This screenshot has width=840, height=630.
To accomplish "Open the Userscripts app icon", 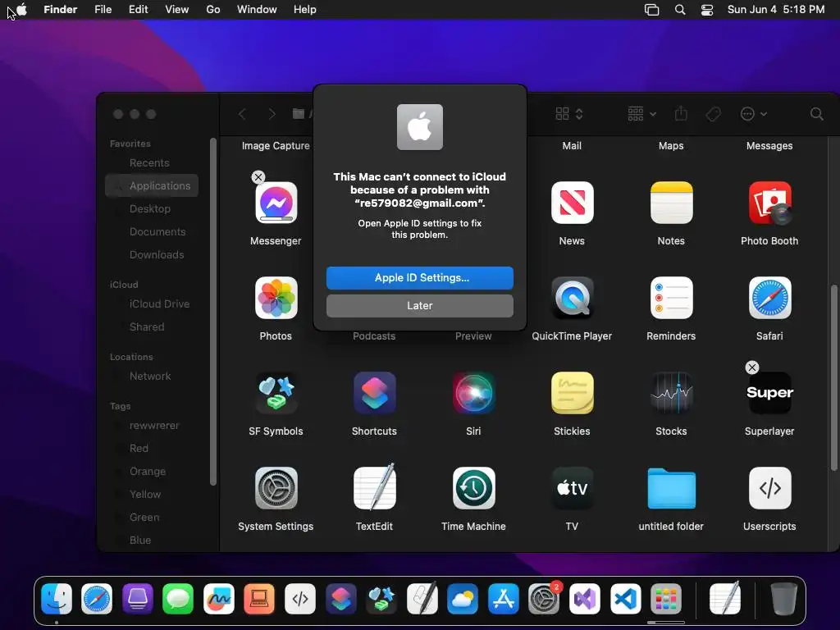I will click(x=769, y=488).
